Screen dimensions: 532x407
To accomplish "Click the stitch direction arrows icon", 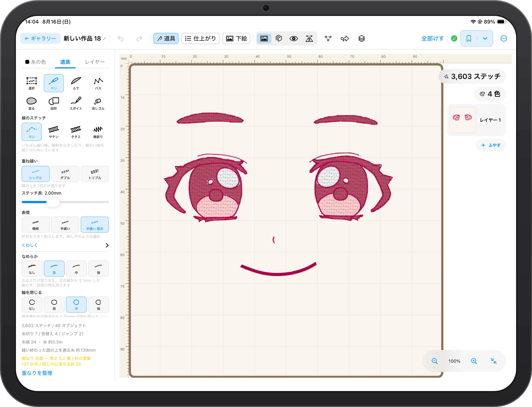I will (345, 38).
